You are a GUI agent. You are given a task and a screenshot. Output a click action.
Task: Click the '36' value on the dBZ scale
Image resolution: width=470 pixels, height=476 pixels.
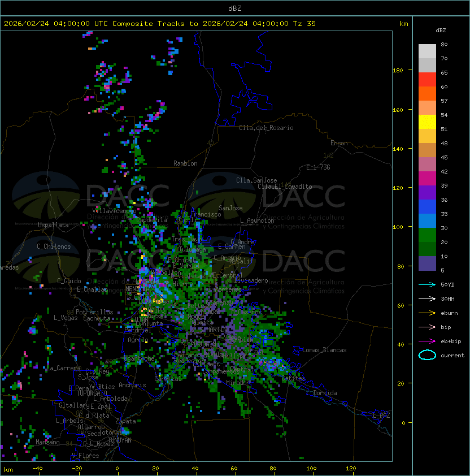coord(444,200)
